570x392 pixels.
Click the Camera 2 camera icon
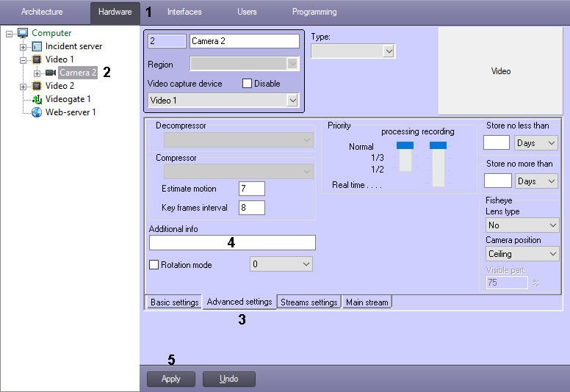51,73
